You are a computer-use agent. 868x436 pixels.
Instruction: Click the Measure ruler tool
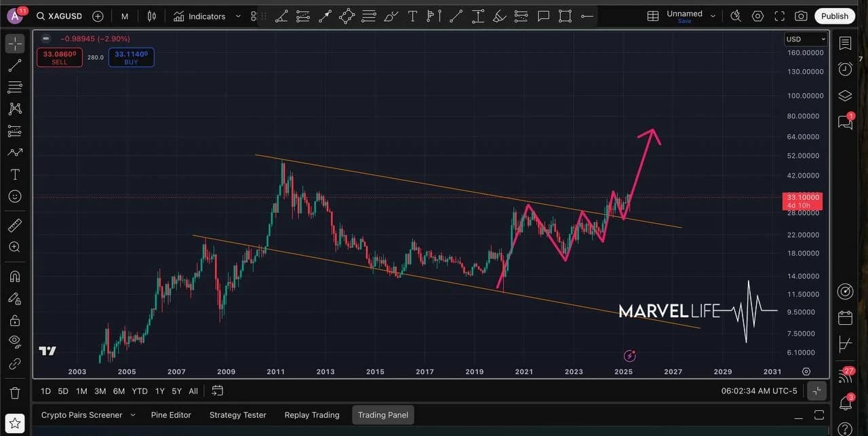point(14,225)
